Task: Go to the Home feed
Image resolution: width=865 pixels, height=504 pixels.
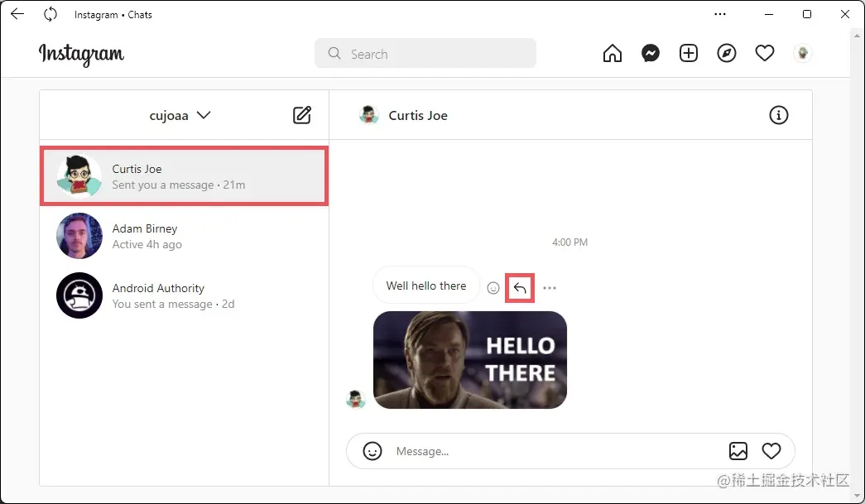Action: (x=613, y=54)
